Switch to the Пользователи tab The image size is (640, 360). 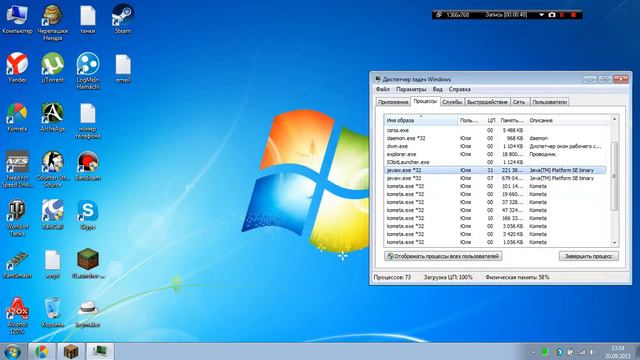pos(549,102)
